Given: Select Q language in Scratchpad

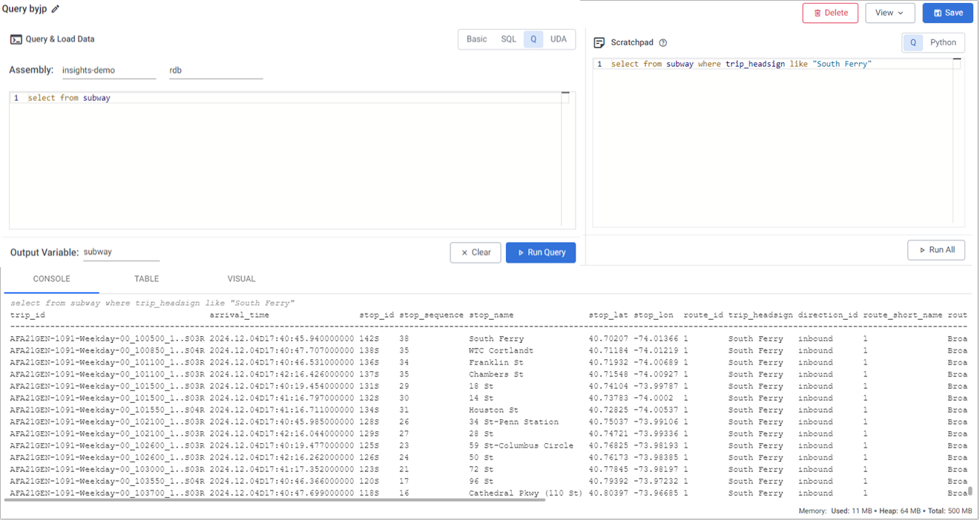Looking at the screenshot, I should coord(913,42).
